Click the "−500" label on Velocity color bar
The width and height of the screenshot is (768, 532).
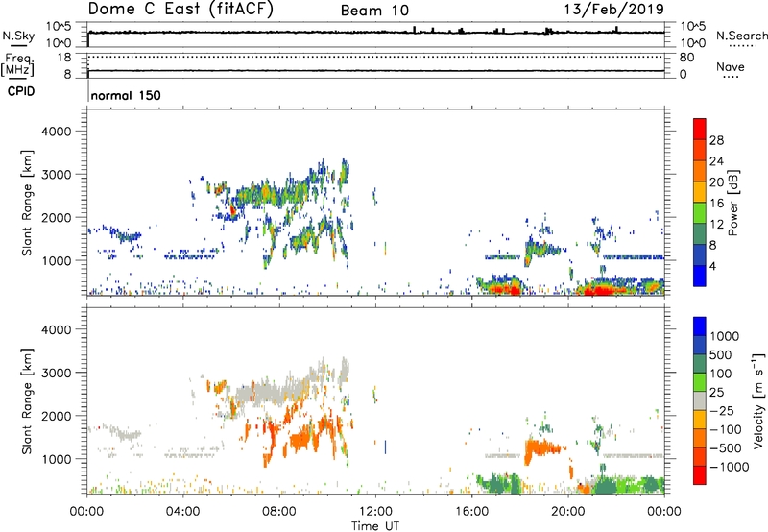(x=725, y=448)
